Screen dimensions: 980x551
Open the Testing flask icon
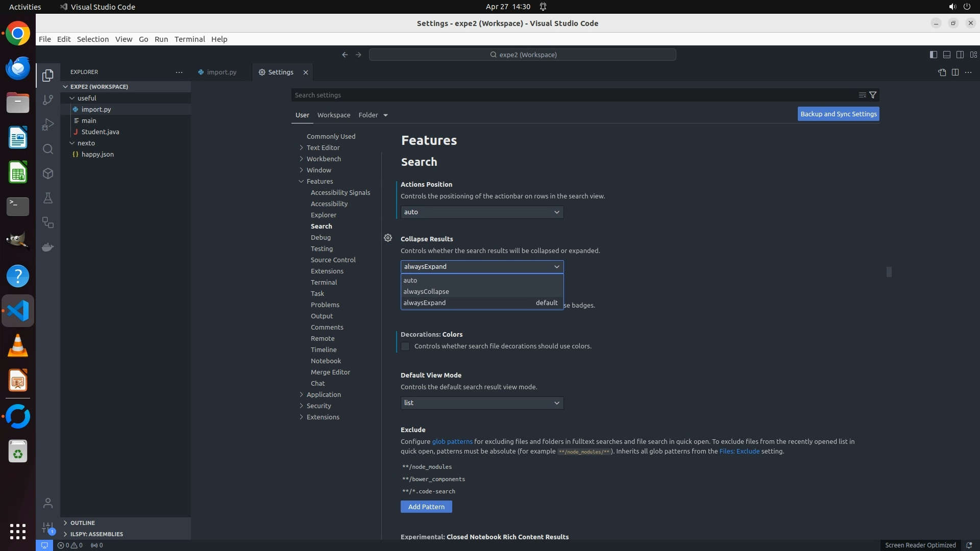(x=48, y=198)
